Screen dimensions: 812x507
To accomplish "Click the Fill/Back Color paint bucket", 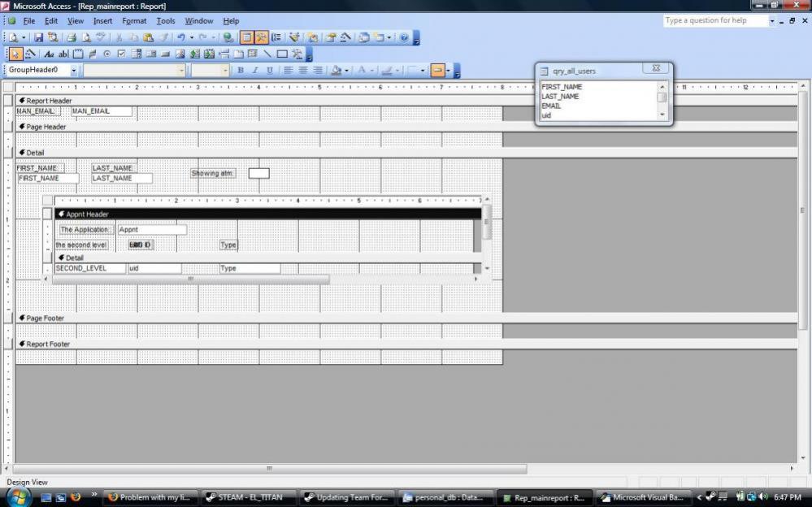I will click(x=337, y=71).
